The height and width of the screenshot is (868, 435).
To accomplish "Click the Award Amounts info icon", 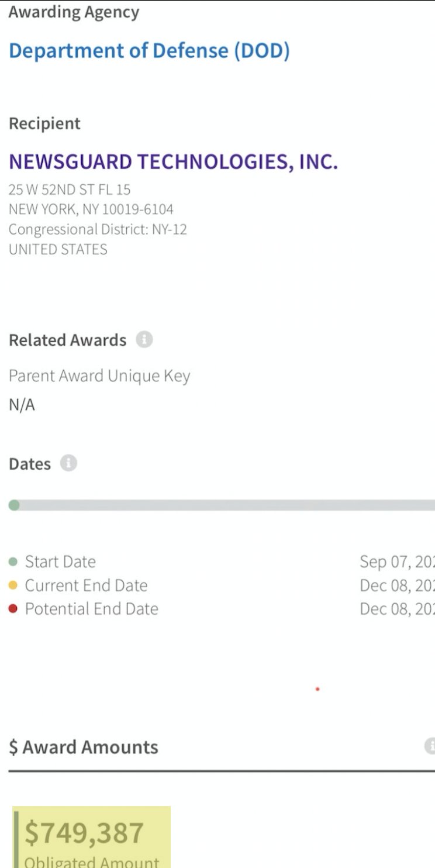I will [x=430, y=746].
